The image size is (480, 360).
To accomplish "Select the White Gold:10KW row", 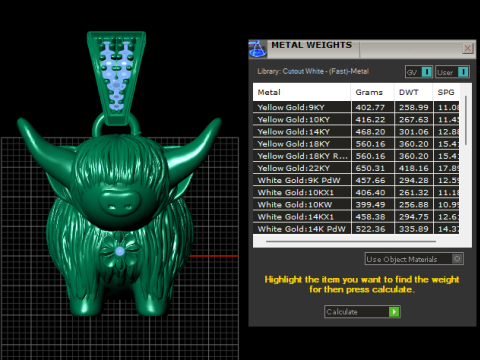I will (x=356, y=205).
